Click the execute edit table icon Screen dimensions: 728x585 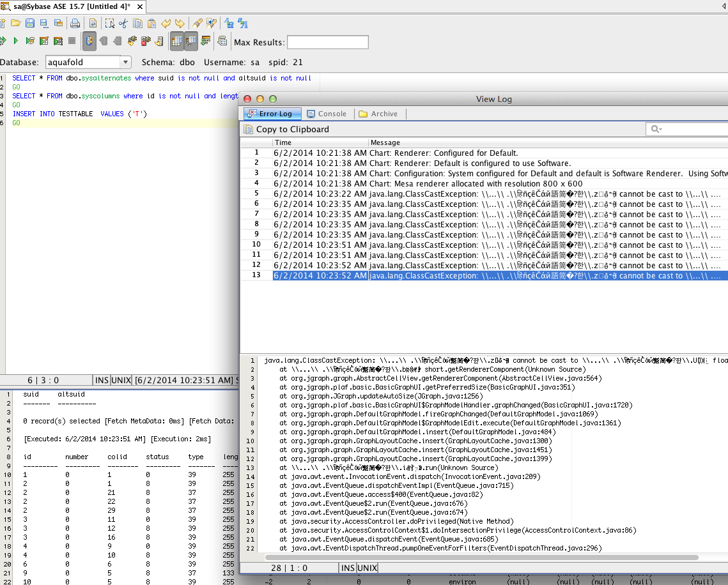(44, 42)
